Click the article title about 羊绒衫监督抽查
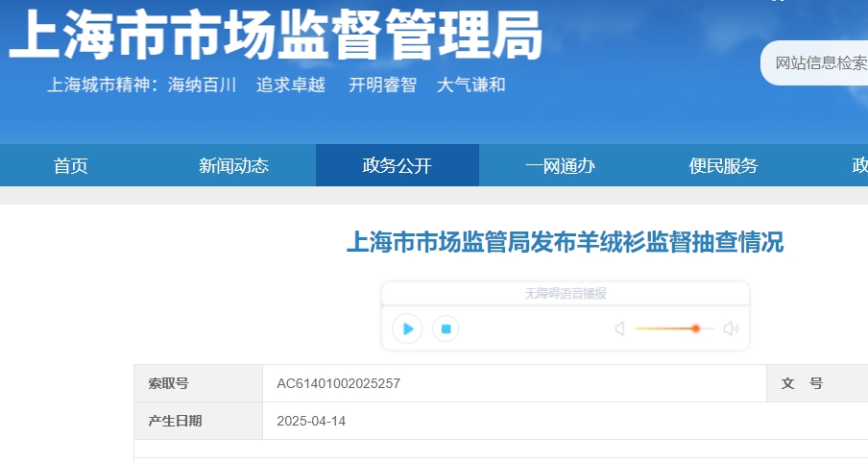 pos(565,241)
